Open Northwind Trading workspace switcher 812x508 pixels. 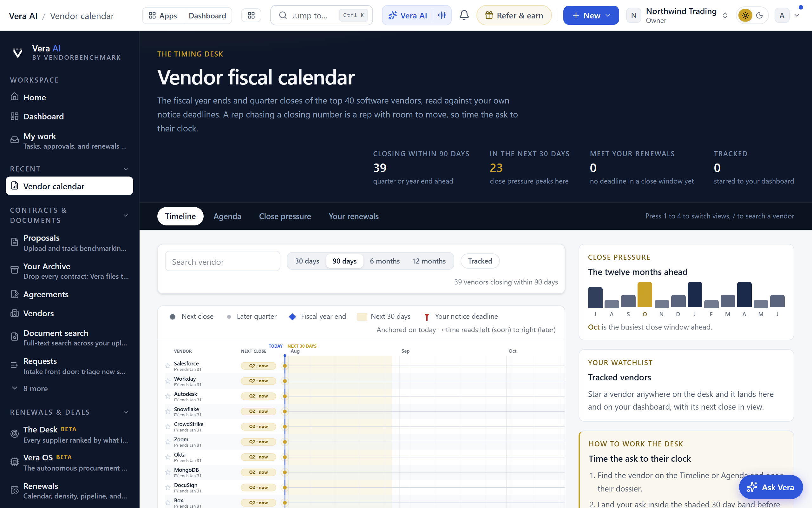point(678,16)
